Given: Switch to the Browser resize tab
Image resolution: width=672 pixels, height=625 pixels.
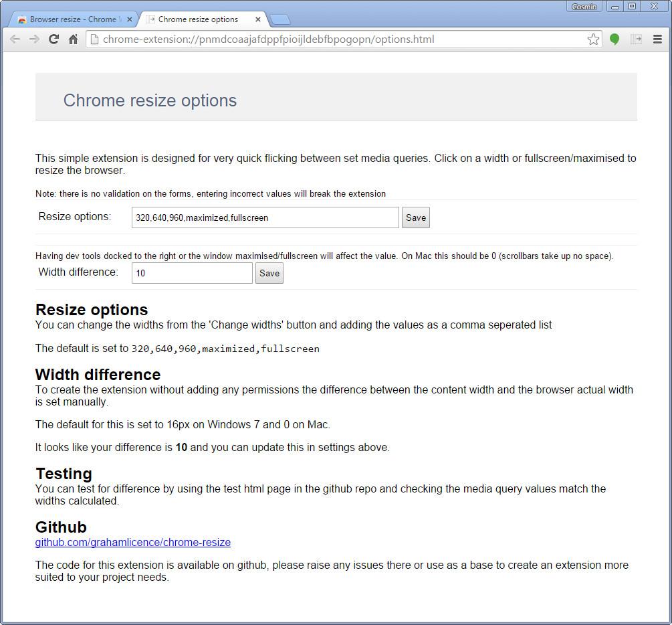Looking at the screenshot, I should click(x=74, y=19).
